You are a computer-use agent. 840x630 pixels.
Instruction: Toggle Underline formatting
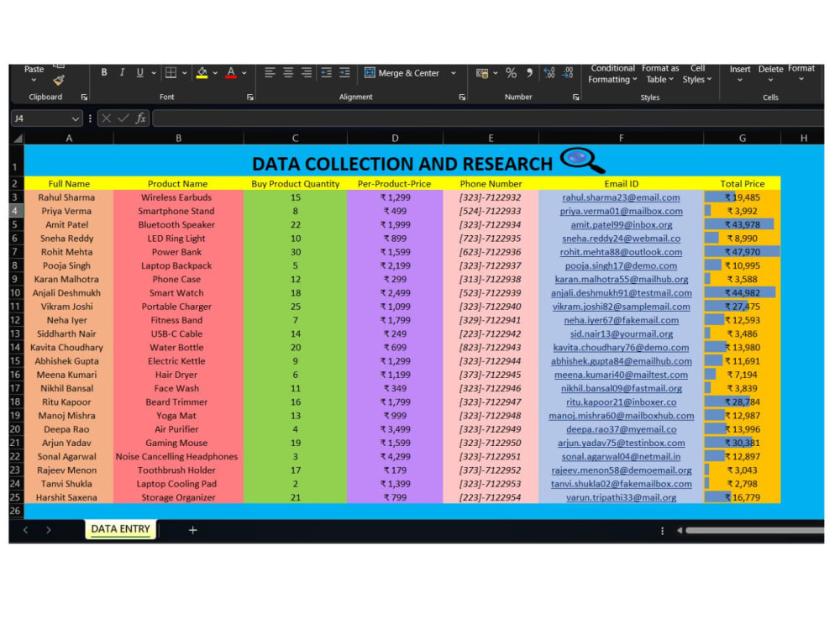(x=139, y=72)
